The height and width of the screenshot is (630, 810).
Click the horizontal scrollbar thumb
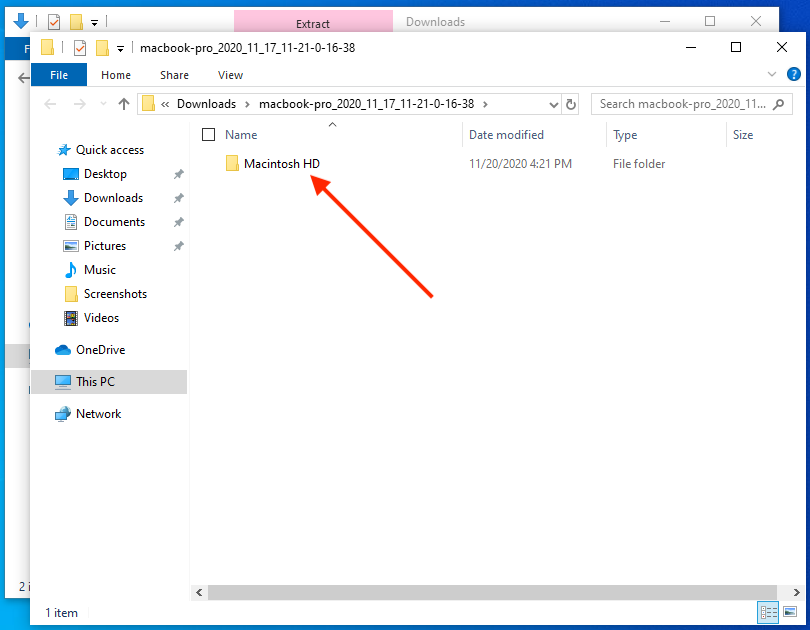(x=492, y=592)
